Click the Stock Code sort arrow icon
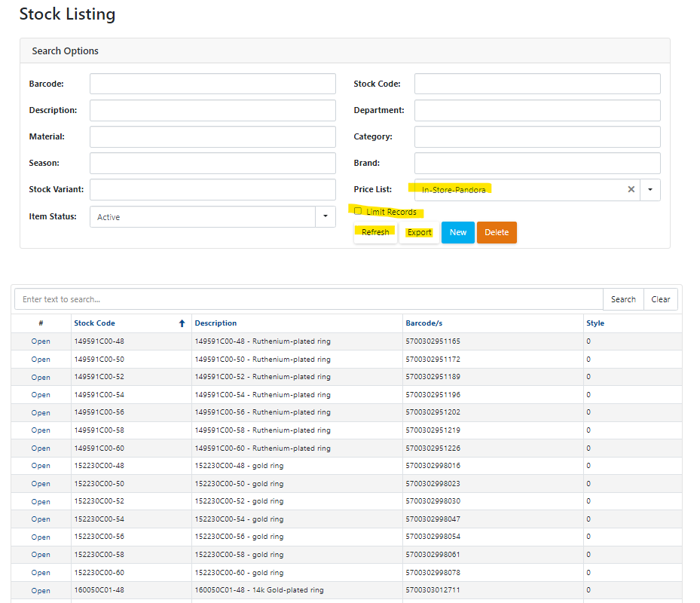 click(182, 323)
